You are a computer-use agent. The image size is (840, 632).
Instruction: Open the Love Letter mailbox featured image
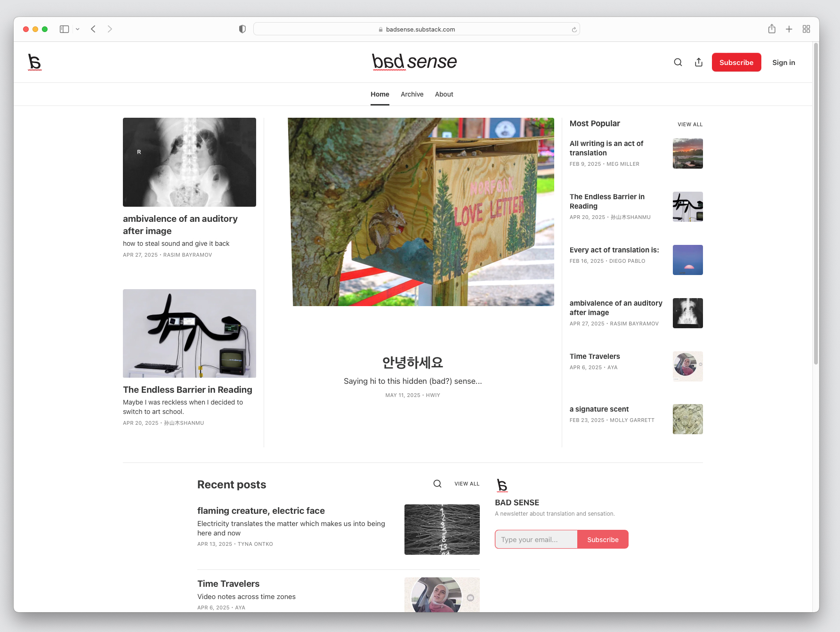point(420,212)
